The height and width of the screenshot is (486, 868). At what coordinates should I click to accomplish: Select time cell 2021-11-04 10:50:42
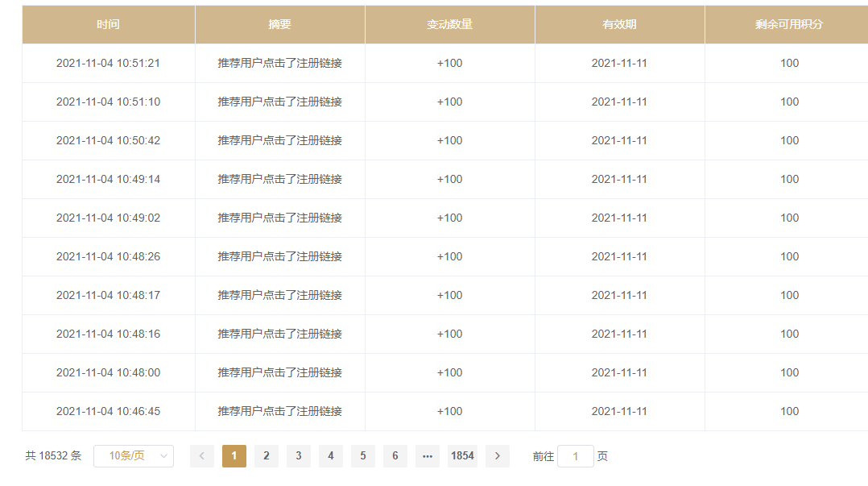pyautogui.click(x=108, y=141)
